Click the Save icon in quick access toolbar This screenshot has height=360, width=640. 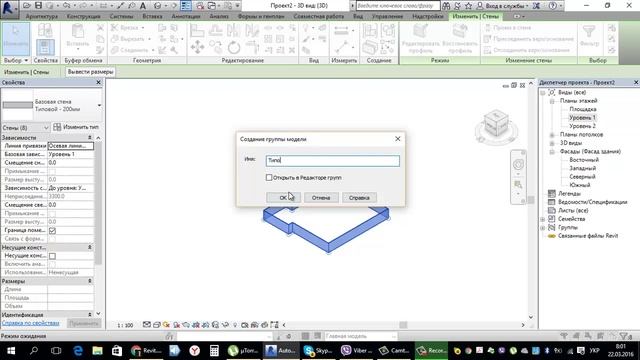click(38, 6)
